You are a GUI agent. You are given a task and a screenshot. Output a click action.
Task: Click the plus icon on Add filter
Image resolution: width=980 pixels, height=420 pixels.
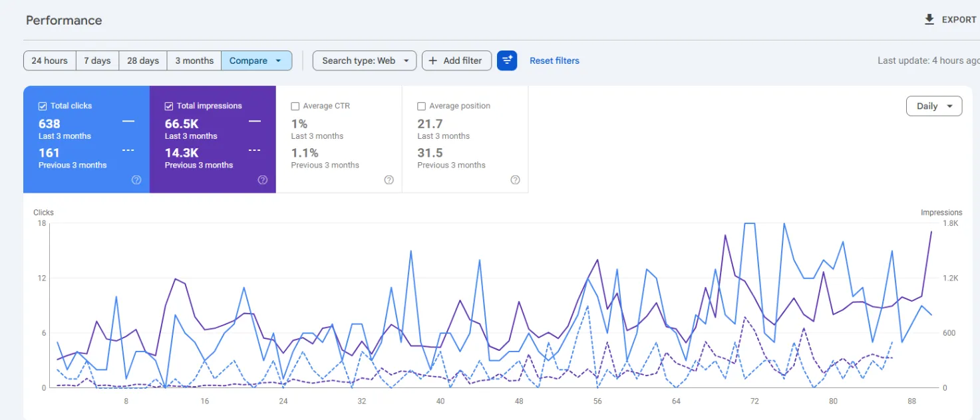pos(432,60)
